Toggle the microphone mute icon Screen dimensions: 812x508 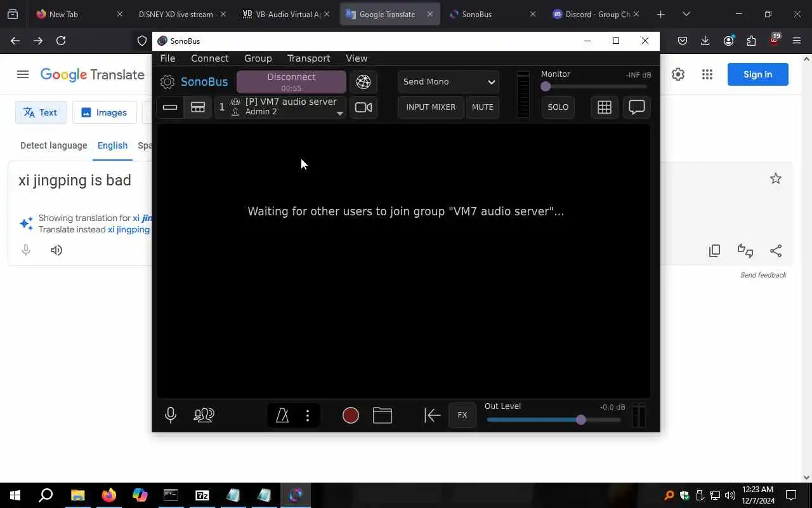(x=170, y=415)
